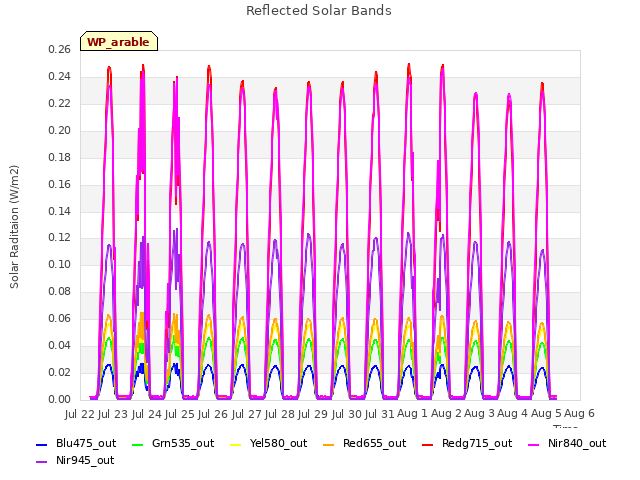Select the Yel580_out legend label
Screen dimensions: 640x480
coord(278,444)
